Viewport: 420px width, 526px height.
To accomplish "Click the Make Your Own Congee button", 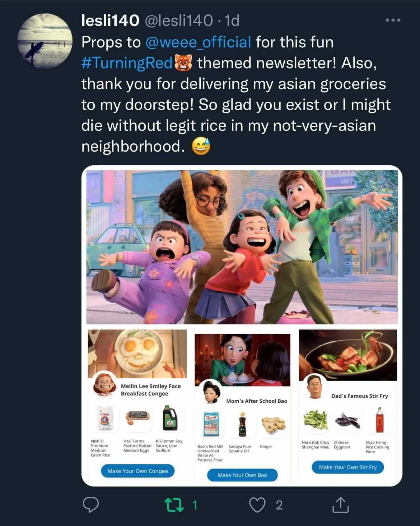I will (138, 471).
